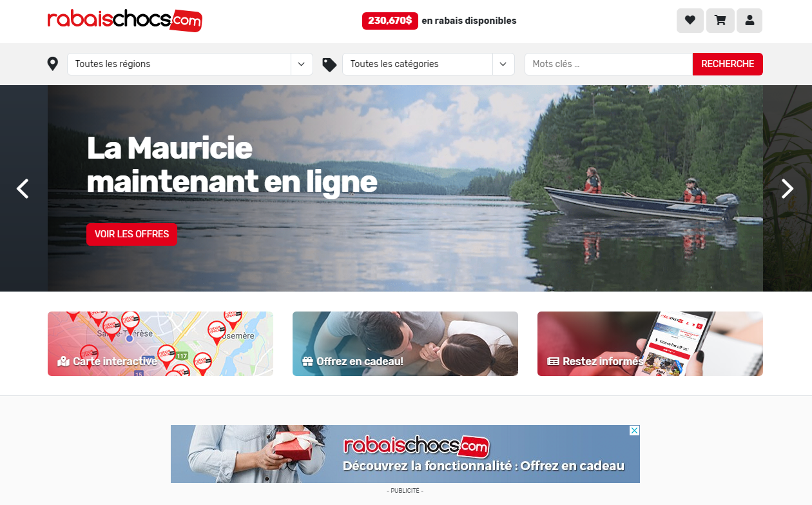
Task: Close the ad with the X icon
Action: 634,430
